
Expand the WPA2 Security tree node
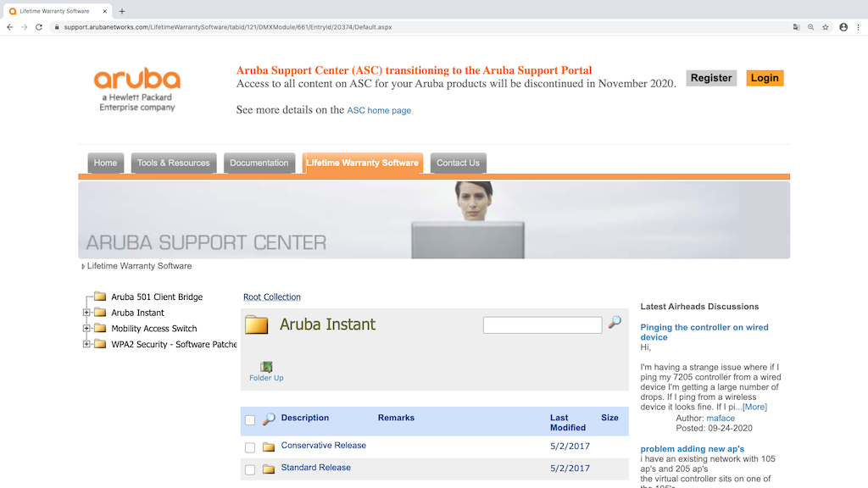click(86, 345)
